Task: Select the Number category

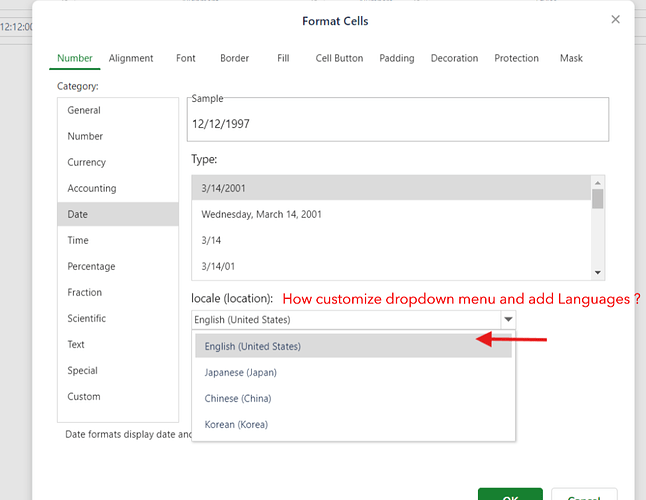Action: click(118, 136)
